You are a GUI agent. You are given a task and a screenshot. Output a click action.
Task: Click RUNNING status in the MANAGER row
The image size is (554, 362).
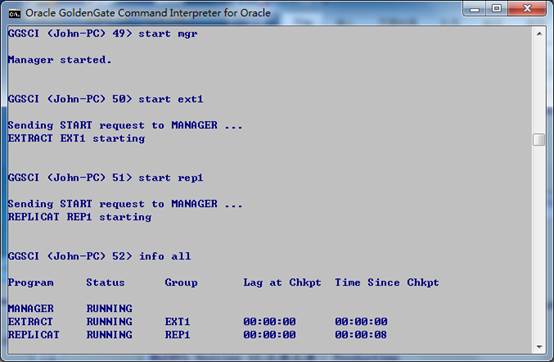coord(110,308)
